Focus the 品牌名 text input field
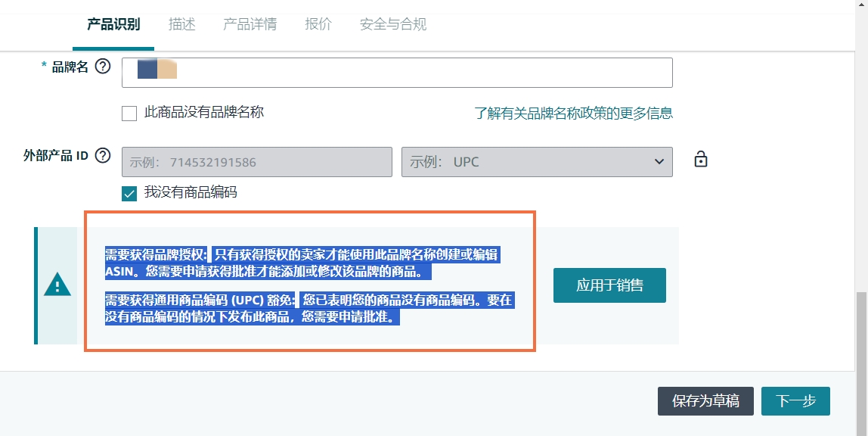This screenshot has width=868, height=436. (x=423, y=73)
